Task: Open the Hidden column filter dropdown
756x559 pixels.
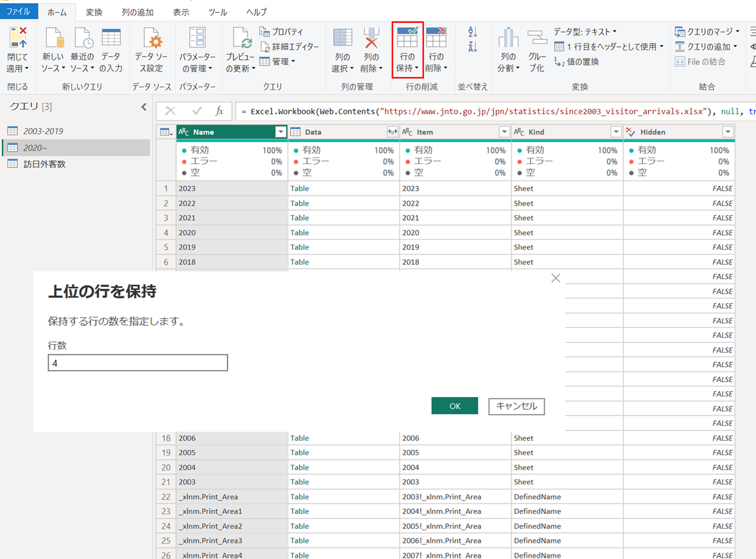Action: [x=728, y=132]
